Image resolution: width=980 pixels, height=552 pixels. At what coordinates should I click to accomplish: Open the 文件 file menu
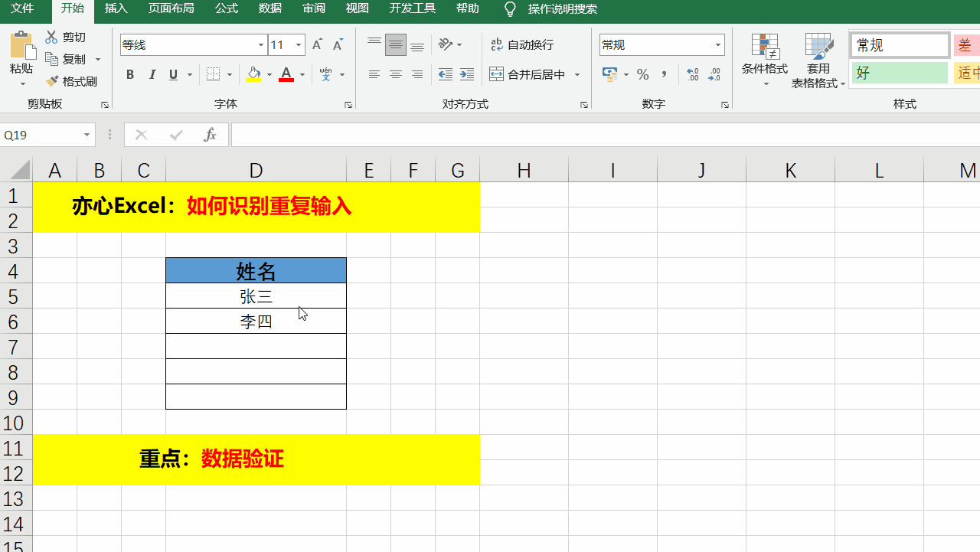[x=22, y=9]
